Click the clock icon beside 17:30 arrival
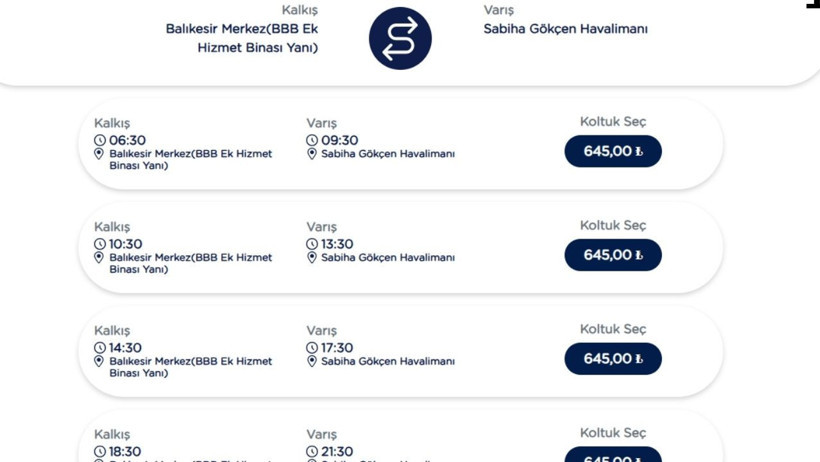The width and height of the screenshot is (820, 462). 312,347
